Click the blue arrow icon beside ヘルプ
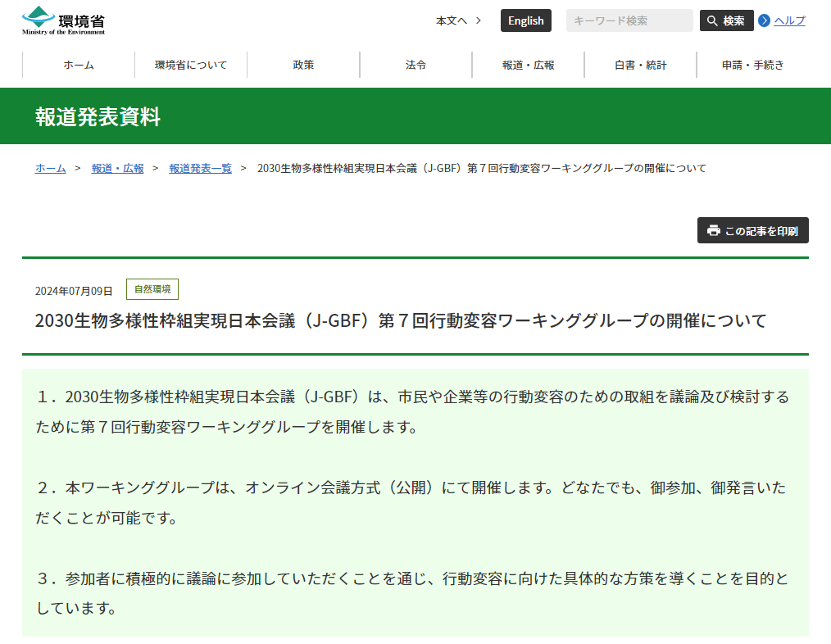The width and height of the screenshot is (831, 644). pyautogui.click(x=763, y=20)
